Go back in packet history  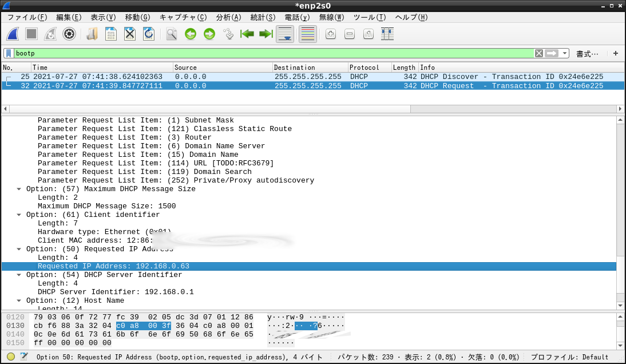[x=191, y=34]
